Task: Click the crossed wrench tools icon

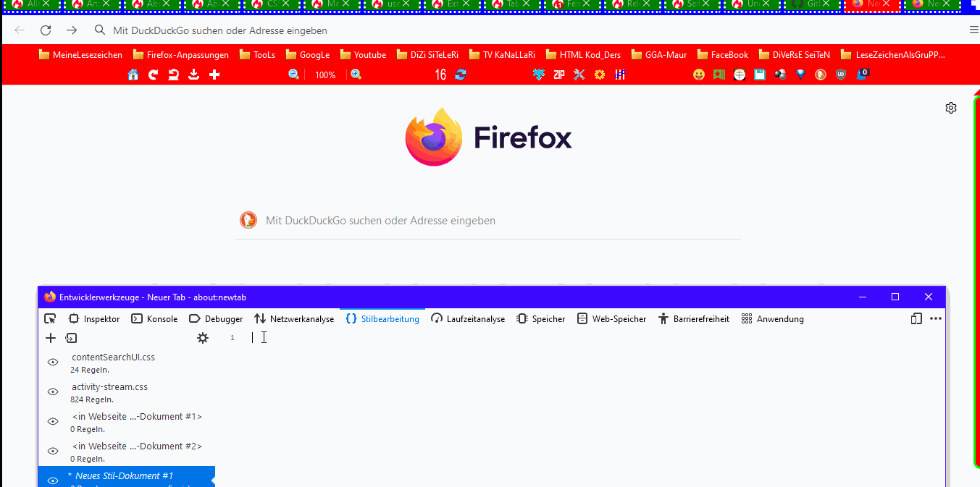Action: coord(579,75)
